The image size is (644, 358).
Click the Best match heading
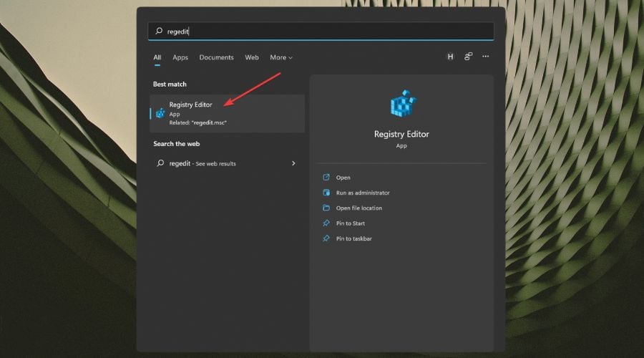(170, 84)
